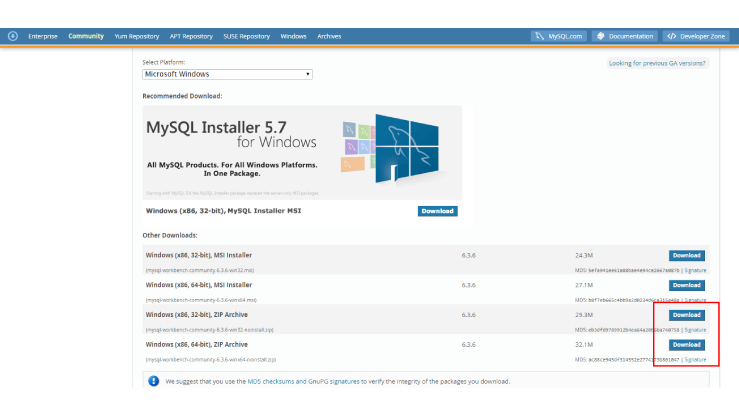Open the Documentation button
This screenshot has width=739, height=415.
625,36
